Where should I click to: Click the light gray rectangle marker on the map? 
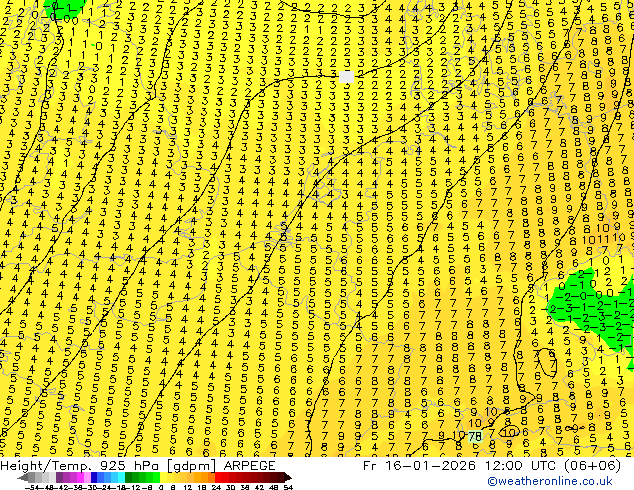(x=347, y=77)
